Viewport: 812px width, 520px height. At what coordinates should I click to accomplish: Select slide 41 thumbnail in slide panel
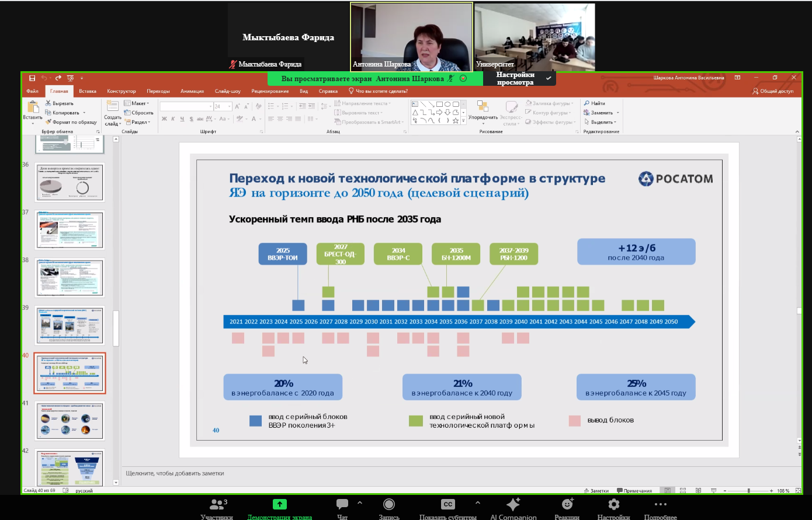click(x=70, y=421)
